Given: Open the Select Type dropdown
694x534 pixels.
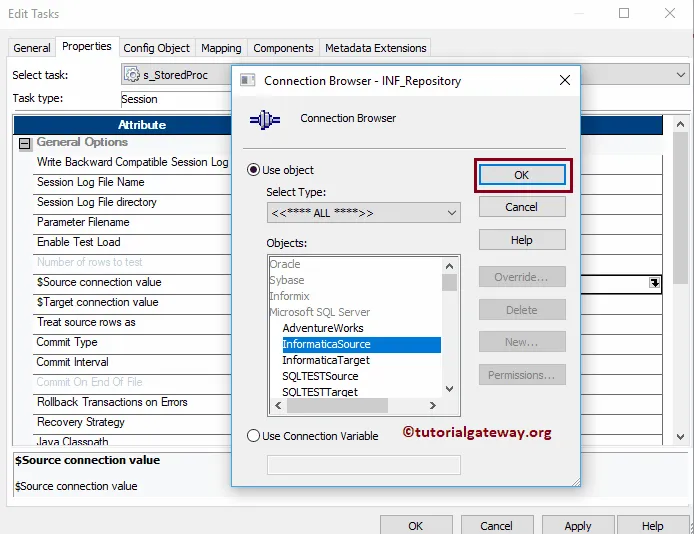Looking at the screenshot, I should coord(363,213).
